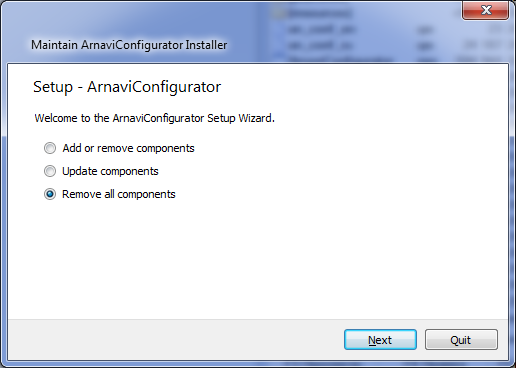Click the 'Remove all components' label text
Viewport: 516px width, 368px height.
(x=119, y=194)
